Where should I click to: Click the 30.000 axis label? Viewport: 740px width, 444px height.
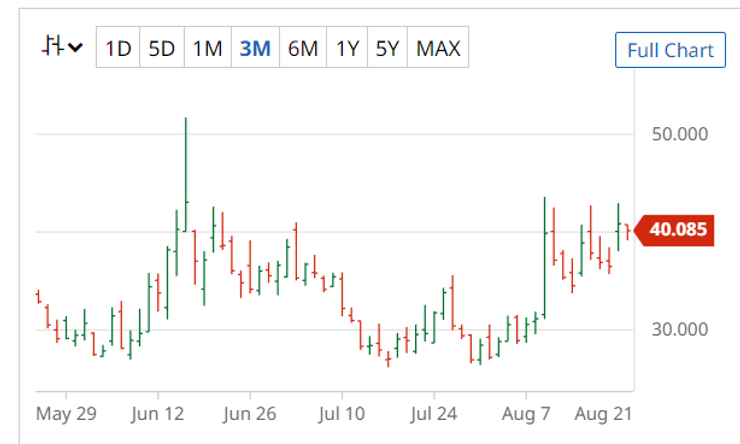679,329
